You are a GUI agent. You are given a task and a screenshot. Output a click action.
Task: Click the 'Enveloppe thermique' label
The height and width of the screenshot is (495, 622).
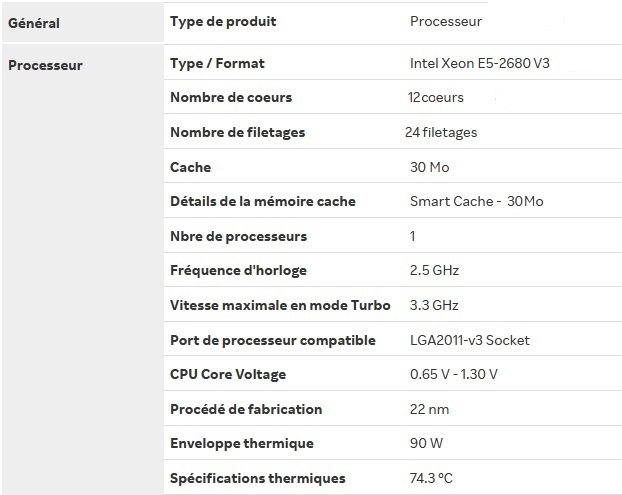(x=242, y=443)
